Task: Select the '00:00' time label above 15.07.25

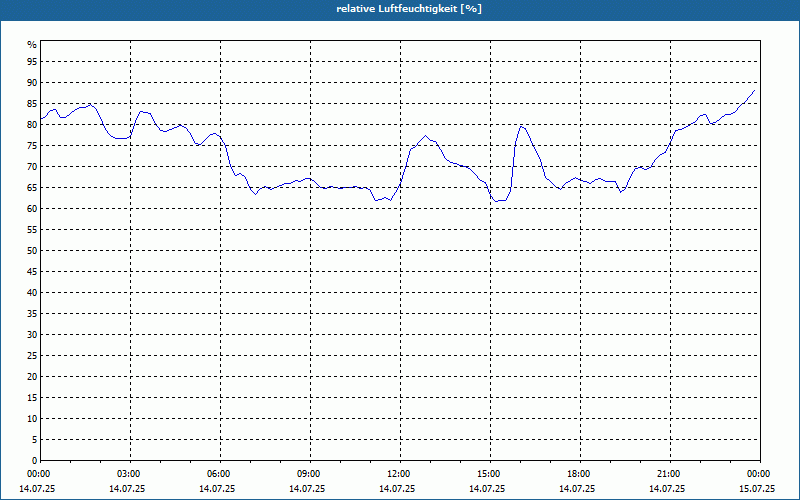Action: (760, 474)
